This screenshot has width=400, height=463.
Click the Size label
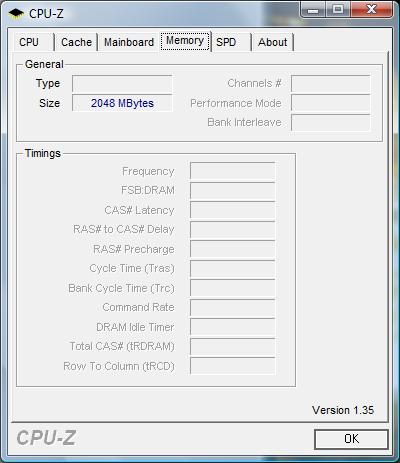tap(49, 103)
